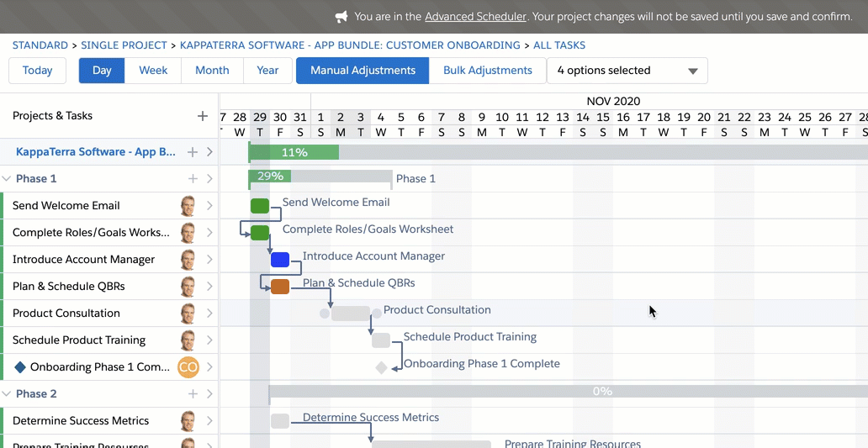Select the Send Welcome Email task name
This screenshot has height=448, width=868.
(x=66, y=206)
